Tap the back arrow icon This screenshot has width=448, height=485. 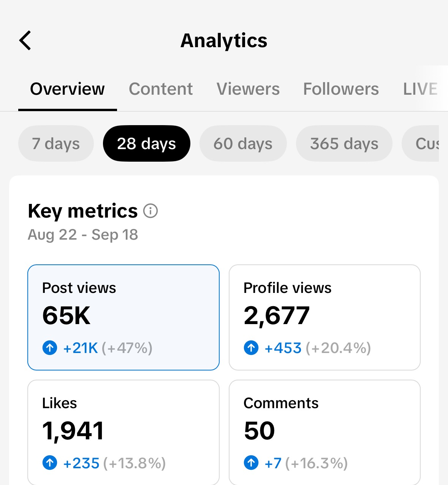click(25, 41)
